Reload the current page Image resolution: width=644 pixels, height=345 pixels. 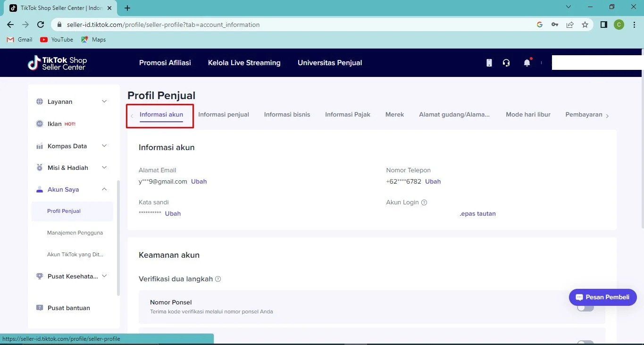click(41, 25)
